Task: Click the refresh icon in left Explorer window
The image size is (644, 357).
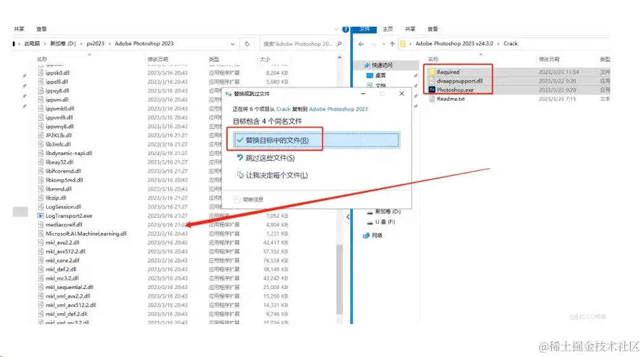Action: coord(247,44)
